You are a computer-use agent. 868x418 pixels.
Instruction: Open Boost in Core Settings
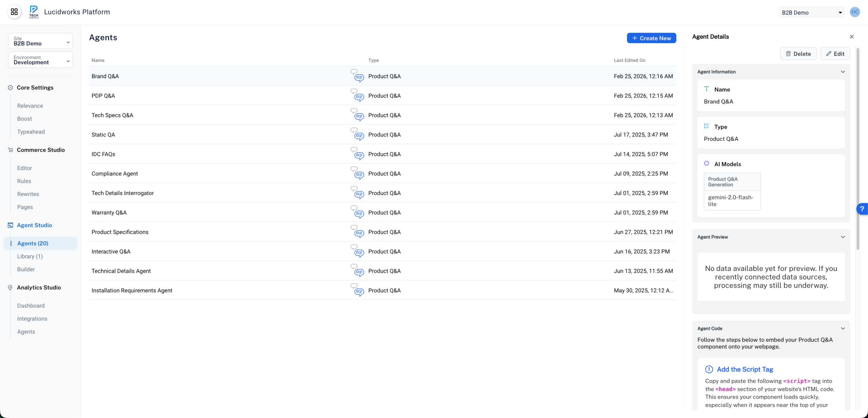click(25, 119)
